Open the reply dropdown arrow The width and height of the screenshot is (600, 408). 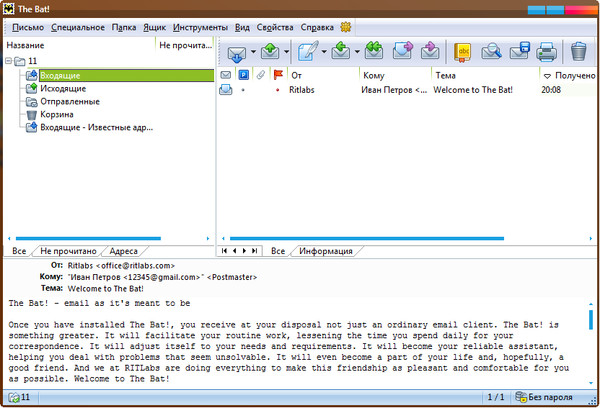coord(357,52)
